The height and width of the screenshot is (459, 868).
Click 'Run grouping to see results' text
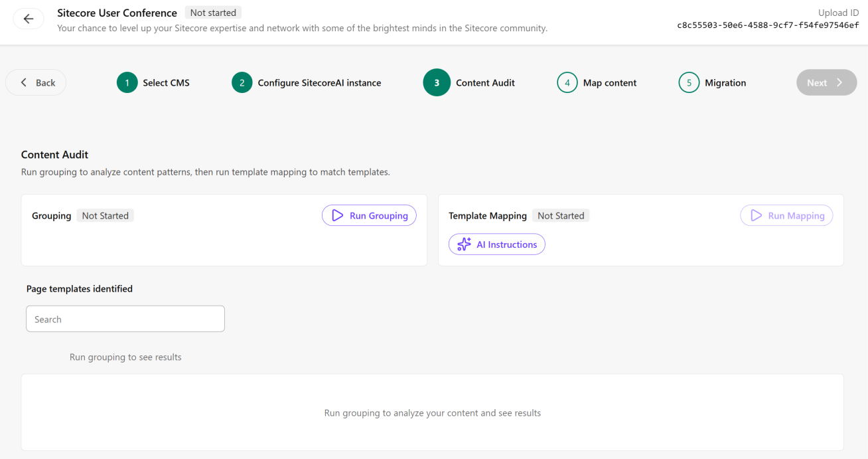125,357
